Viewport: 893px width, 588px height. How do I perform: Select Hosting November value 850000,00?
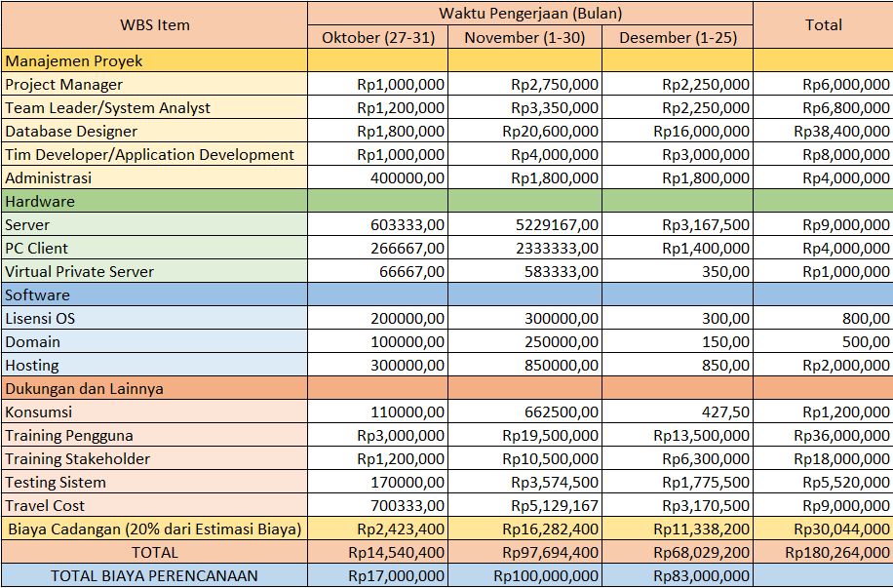(525, 364)
